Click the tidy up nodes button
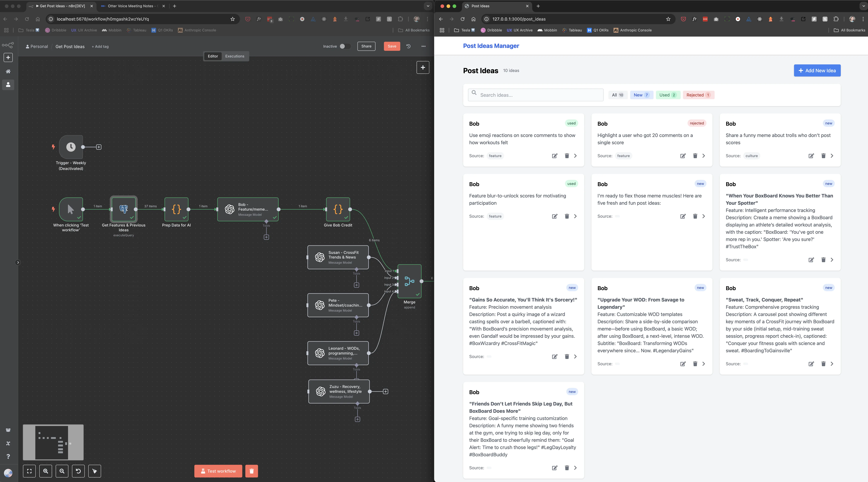The image size is (868, 482). 94,471
